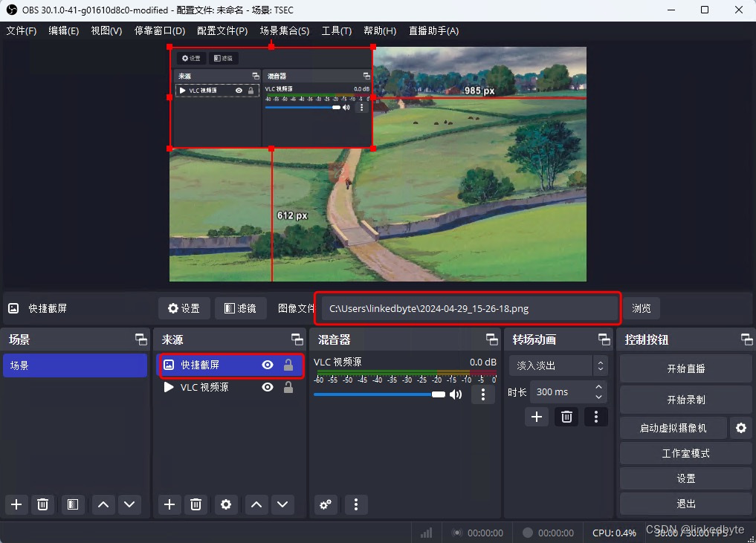Open 工具(T) menu

tap(337, 31)
